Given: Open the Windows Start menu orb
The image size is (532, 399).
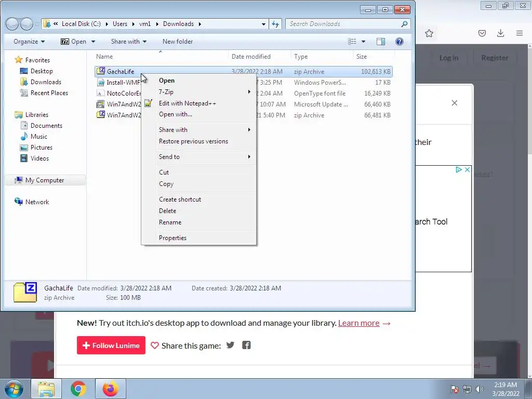Looking at the screenshot, I should [x=14, y=389].
